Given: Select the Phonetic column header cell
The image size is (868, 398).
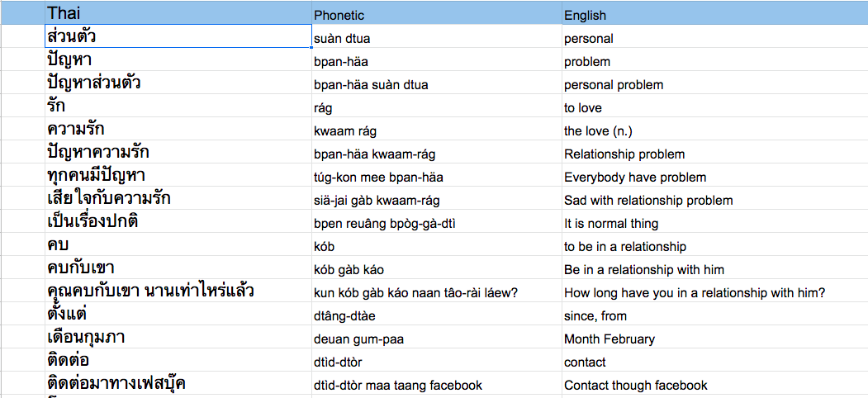Looking at the screenshot, I should (x=436, y=12).
